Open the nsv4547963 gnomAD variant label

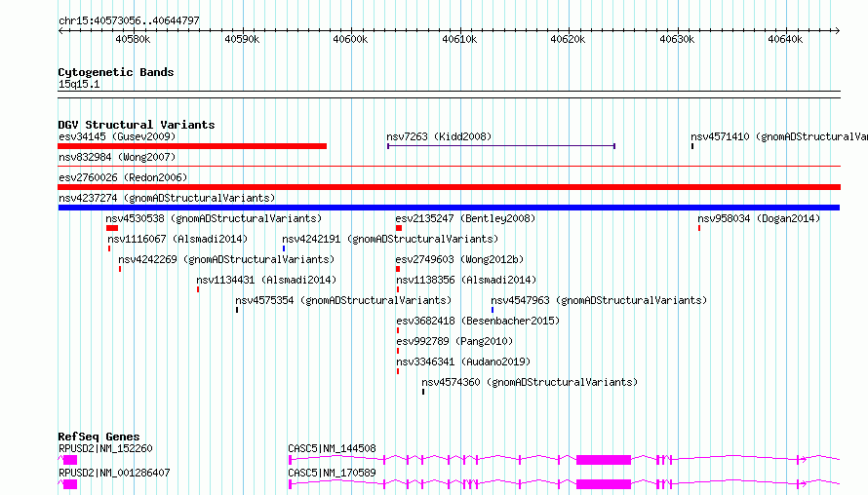pyautogui.click(x=599, y=300)
